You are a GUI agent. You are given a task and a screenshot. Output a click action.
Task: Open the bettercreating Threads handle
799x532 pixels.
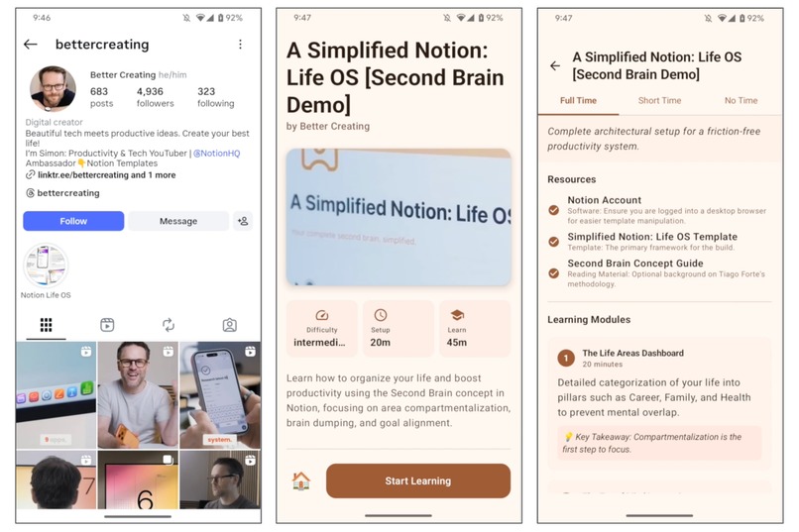[62, 193]
